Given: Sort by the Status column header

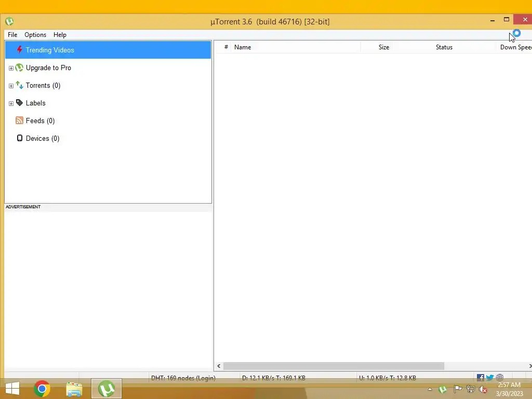Looking at the screenshot, I should [x=444, y=47].
